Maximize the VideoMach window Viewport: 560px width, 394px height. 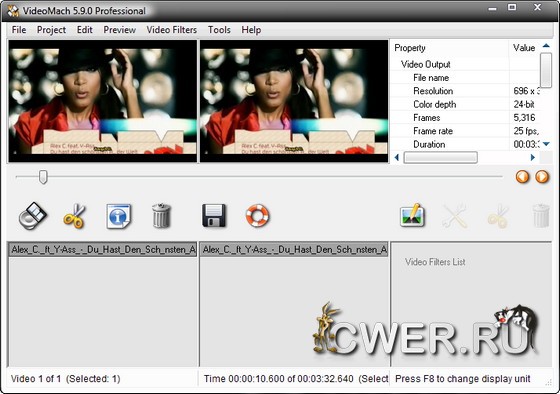pos(512,7)
